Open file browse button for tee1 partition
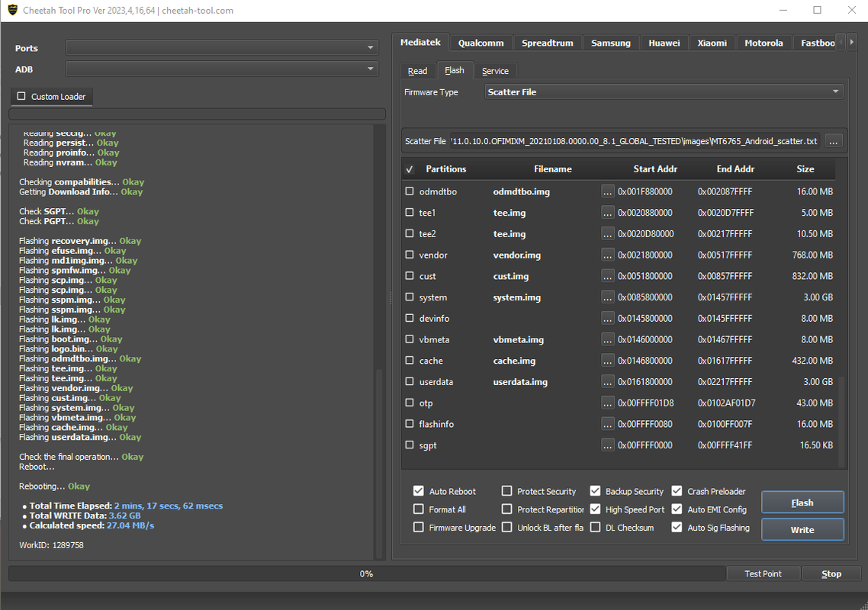868x610 pixels. [x=607, y=213]
